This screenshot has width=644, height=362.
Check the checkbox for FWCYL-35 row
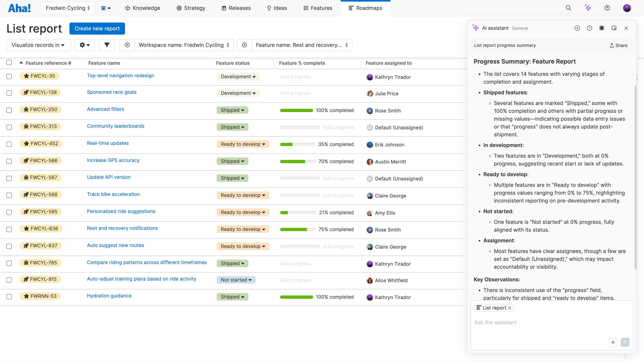[x=9, y=76]
